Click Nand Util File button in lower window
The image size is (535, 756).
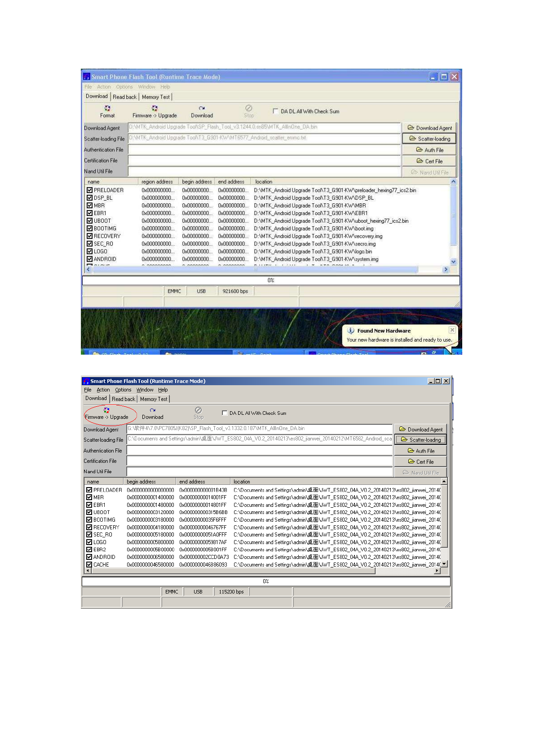coord(420,473)
